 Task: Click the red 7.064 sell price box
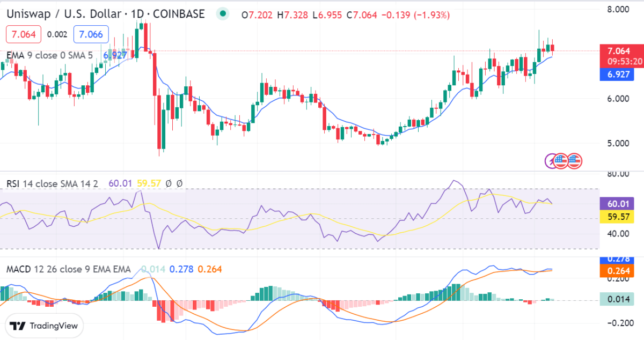tap(24, 35)
